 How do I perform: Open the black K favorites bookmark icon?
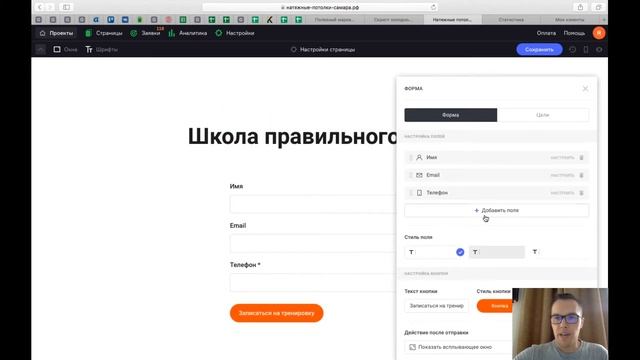point(269,20)
